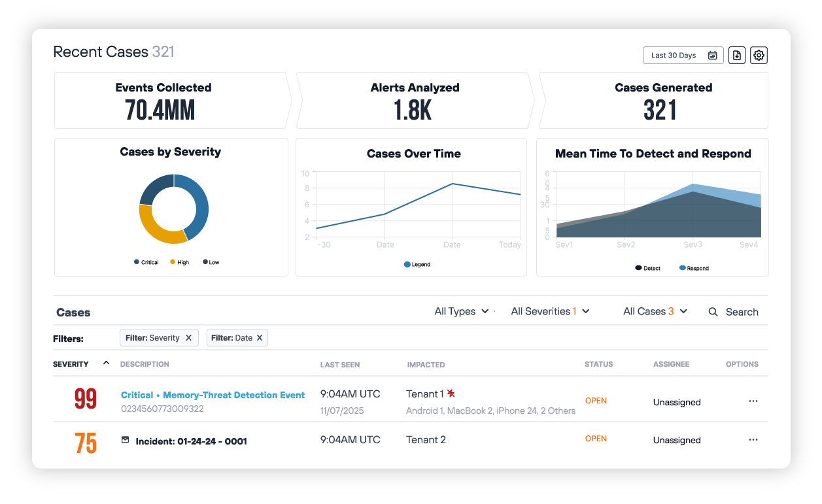Click the export report file icon
The height and width of the screenshot is (504, 822).
click(x=736, y=55)
